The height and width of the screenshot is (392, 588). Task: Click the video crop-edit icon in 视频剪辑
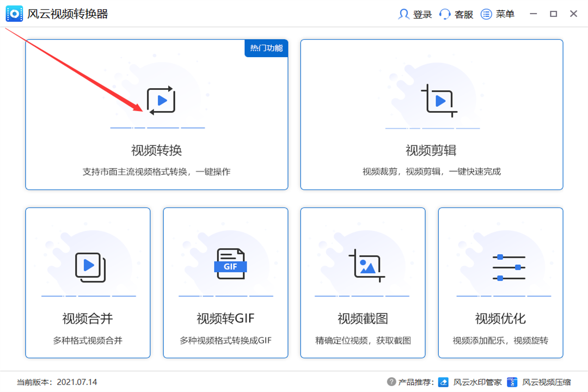tap(439, 100)
